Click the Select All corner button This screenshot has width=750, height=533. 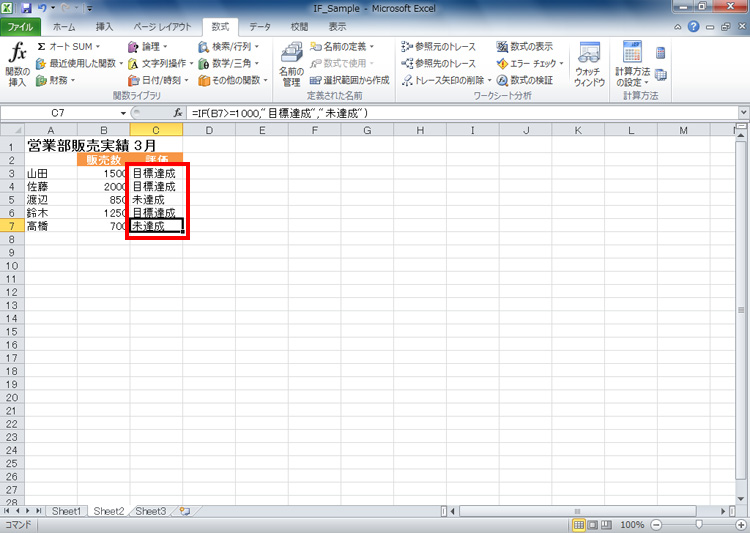click(x=12, y=130)
